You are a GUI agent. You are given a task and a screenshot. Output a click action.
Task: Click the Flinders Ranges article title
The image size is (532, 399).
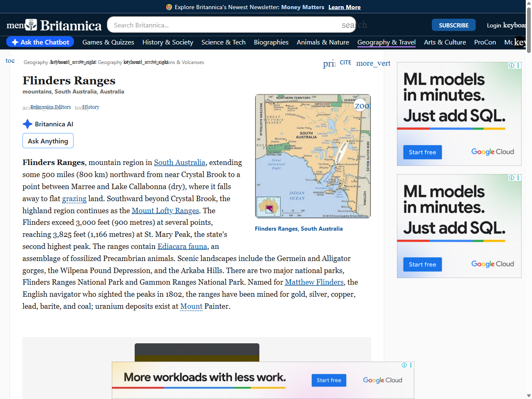(x=69, y=81)
